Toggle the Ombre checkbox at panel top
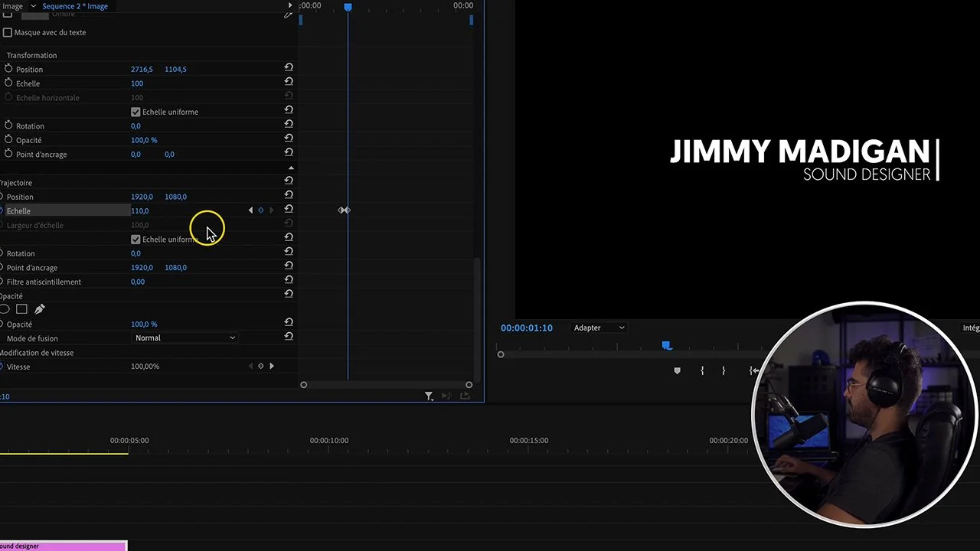The height and width of the screenshot is (551, 980). [x=8, y=14]
